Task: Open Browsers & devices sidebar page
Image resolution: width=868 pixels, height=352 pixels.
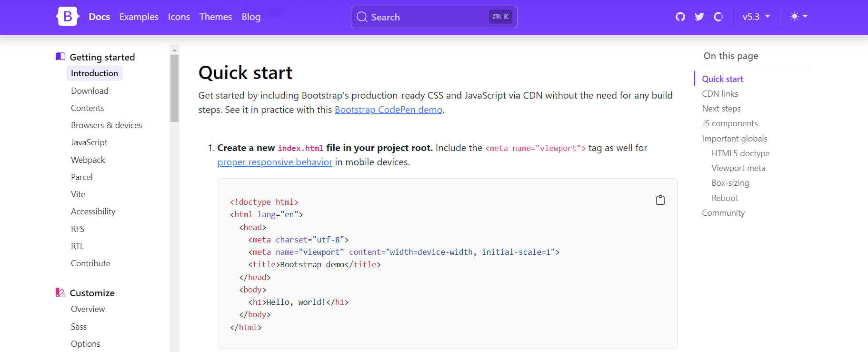Action: (x=107, y=125)
